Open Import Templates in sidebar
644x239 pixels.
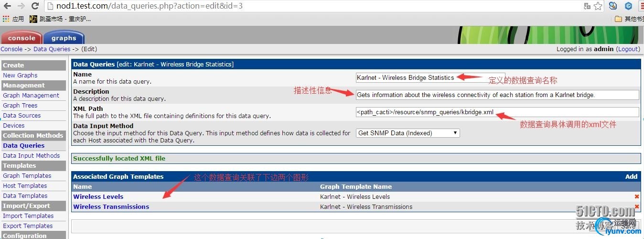(28, 216)
